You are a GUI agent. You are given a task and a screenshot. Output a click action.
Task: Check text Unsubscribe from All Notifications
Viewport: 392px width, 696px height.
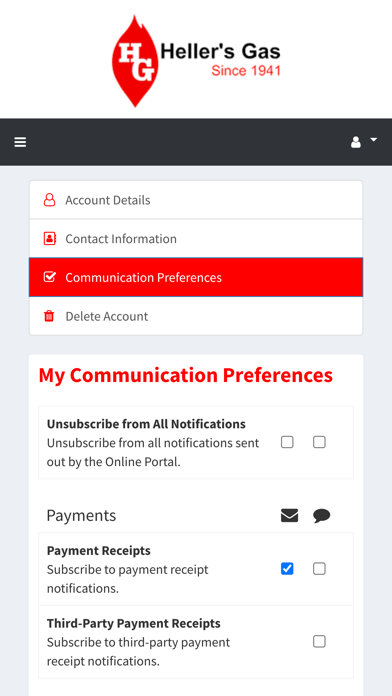click(319, 442)
